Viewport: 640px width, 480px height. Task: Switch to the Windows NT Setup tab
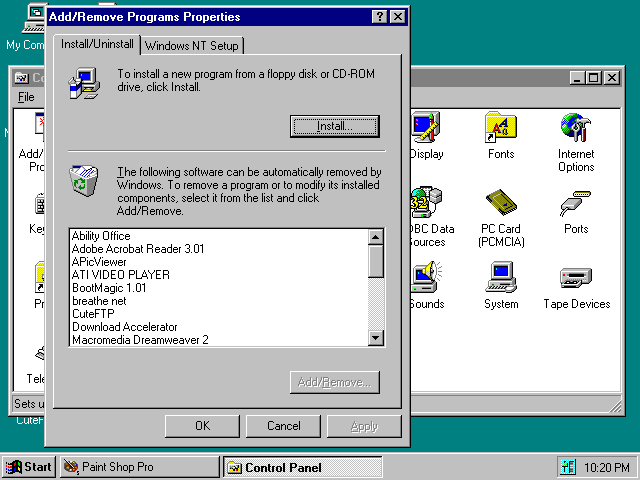[x=191, y=46]
